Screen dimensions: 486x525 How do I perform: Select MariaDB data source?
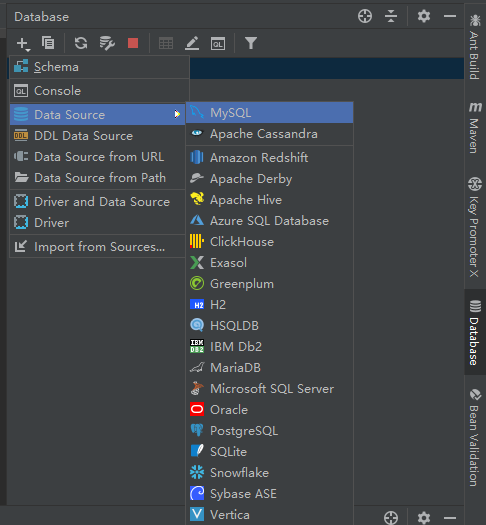point(269,368)
